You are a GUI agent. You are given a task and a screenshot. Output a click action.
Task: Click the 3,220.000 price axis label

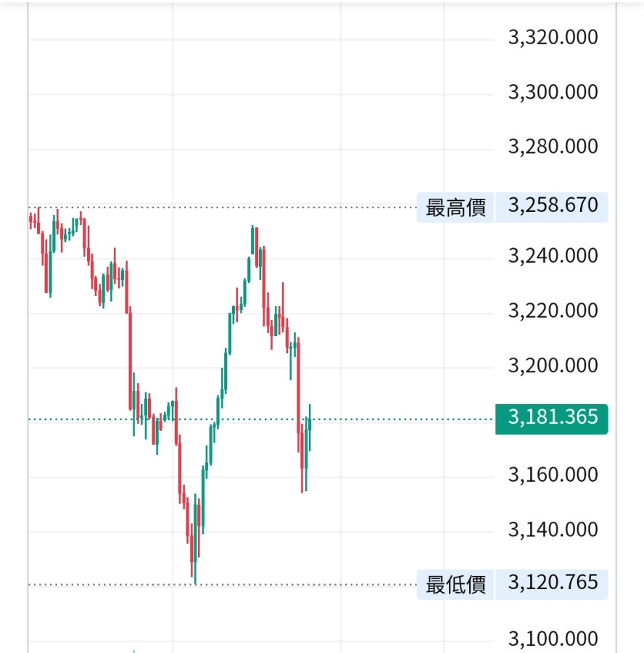pyautogui.click(x=553, y=311)
